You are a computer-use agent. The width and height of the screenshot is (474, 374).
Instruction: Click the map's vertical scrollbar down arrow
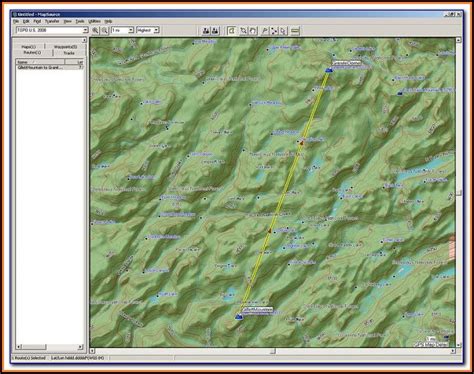pyautogui.click(x=459, y=345)
